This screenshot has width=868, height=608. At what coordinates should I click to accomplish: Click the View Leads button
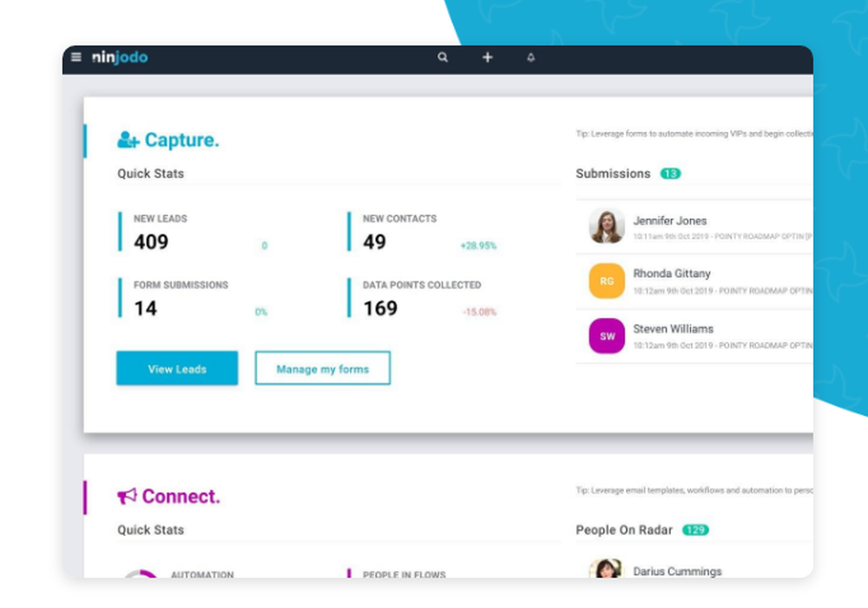coord(176,368)
